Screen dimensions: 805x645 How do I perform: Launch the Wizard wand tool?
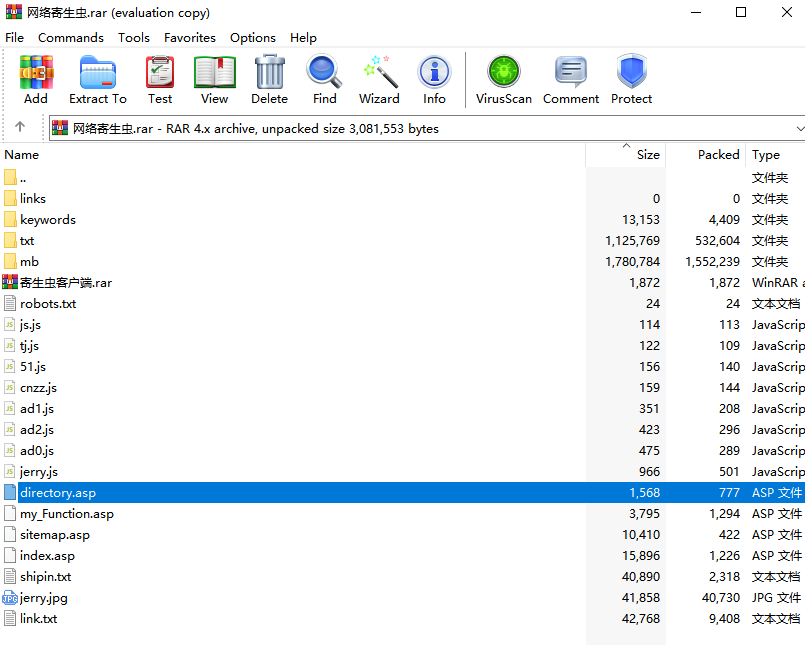point(379,80)
